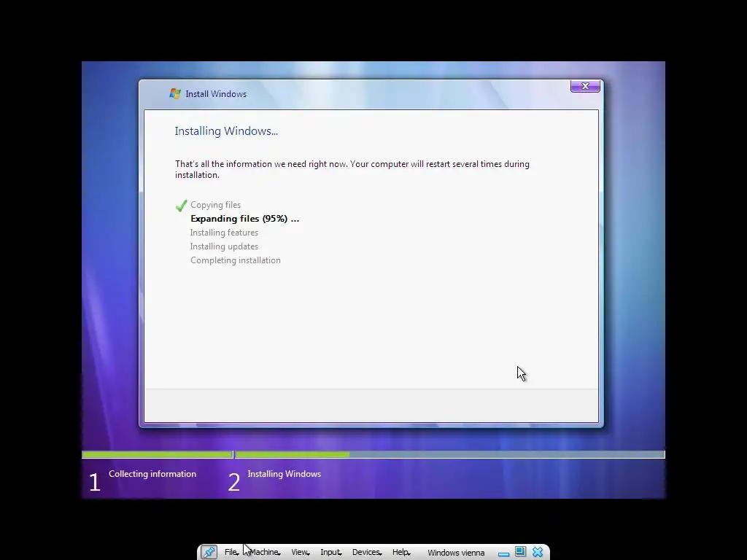Click the 'Windows vienna' VM name label
The width and height of the screenshot is (747, 560).
(456, 553)
